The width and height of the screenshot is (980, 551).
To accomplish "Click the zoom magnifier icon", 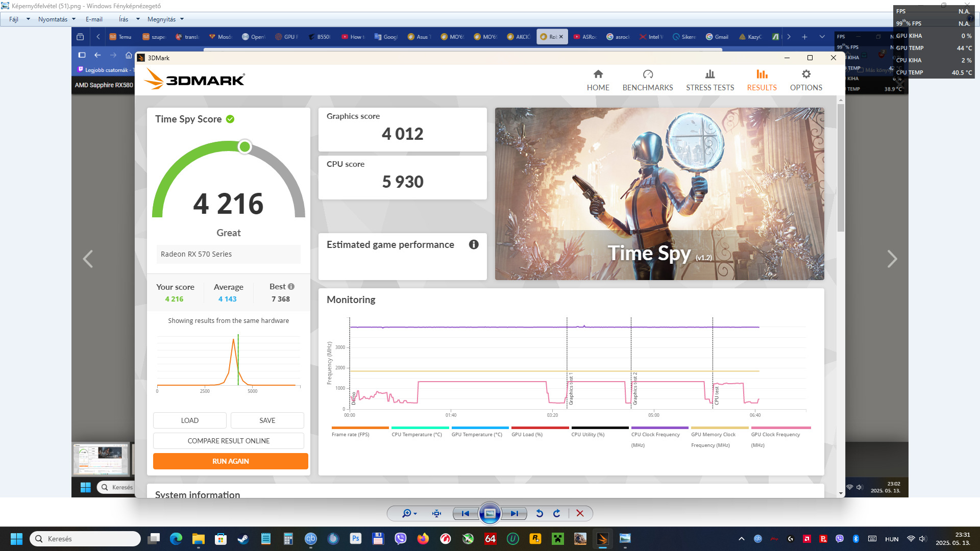I will (x=407, y=513).
